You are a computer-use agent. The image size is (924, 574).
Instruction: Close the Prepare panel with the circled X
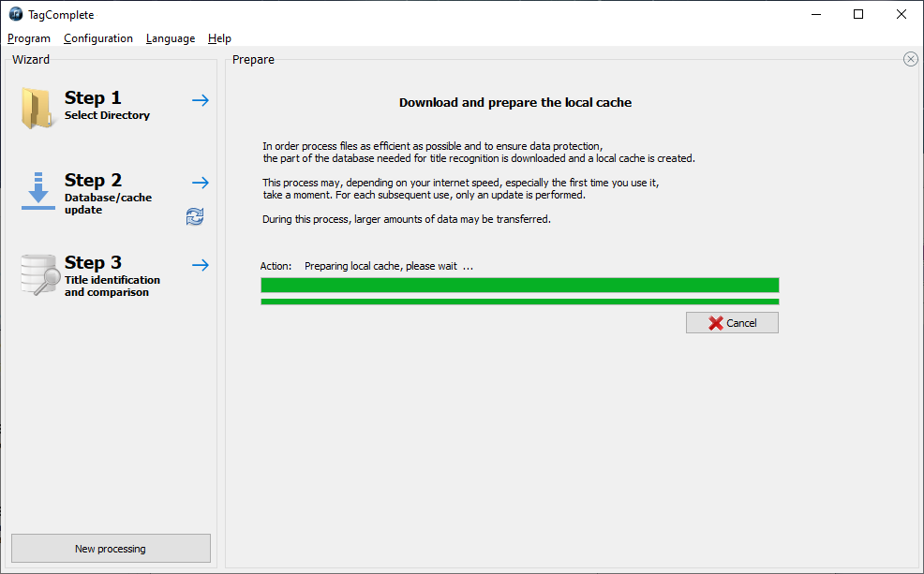911,59
